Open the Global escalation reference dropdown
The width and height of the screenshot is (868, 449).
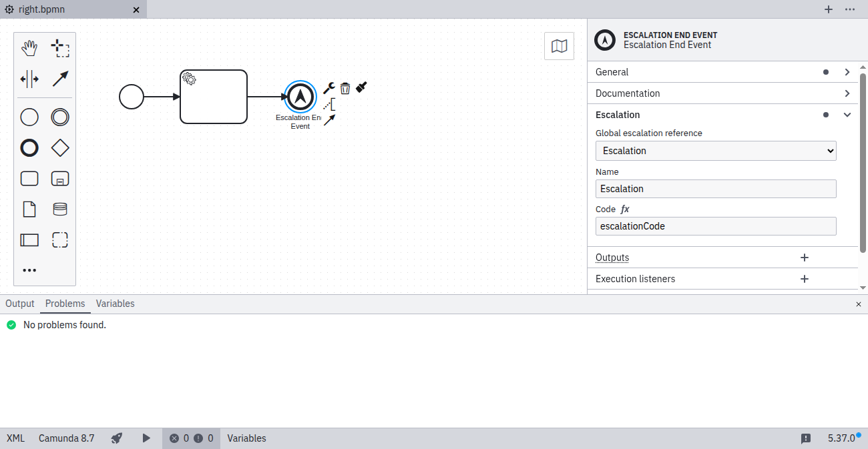pos(715,150)
